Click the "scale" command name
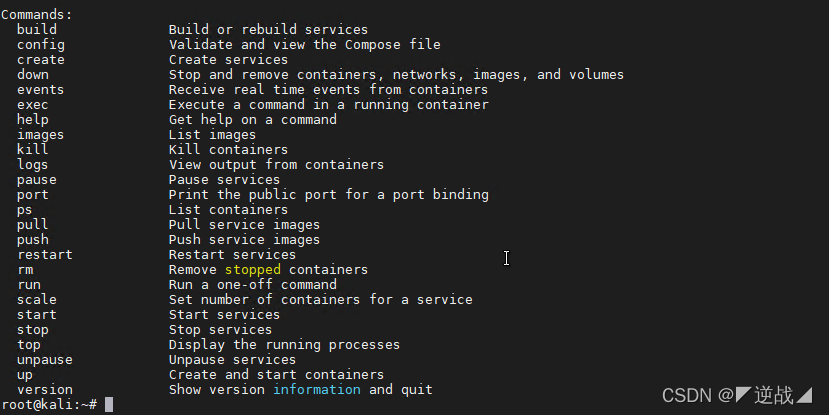Image resolution: width=829 pixels, height=415 pixels. tap(36, 300)
